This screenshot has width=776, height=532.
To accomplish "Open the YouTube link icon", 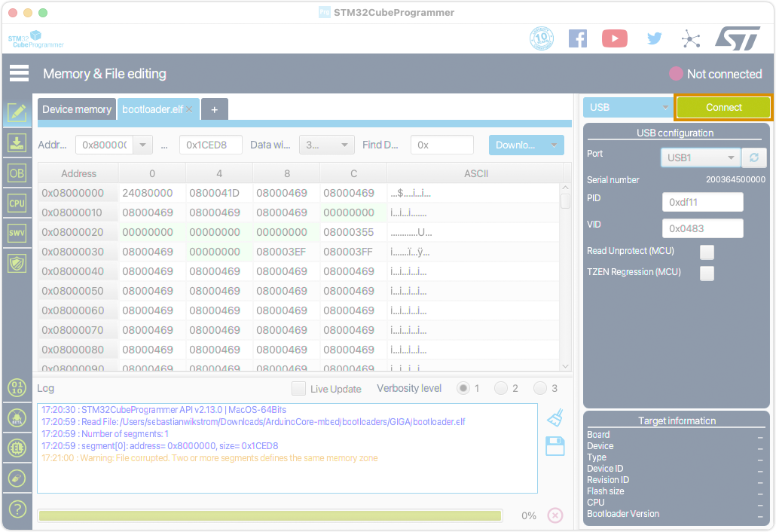I will (615, 38).
